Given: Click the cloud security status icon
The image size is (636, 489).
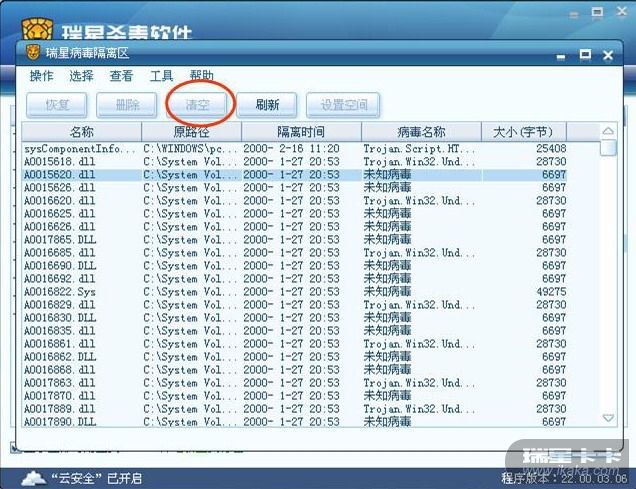Looking at the screenshot, I should (34, 478).
